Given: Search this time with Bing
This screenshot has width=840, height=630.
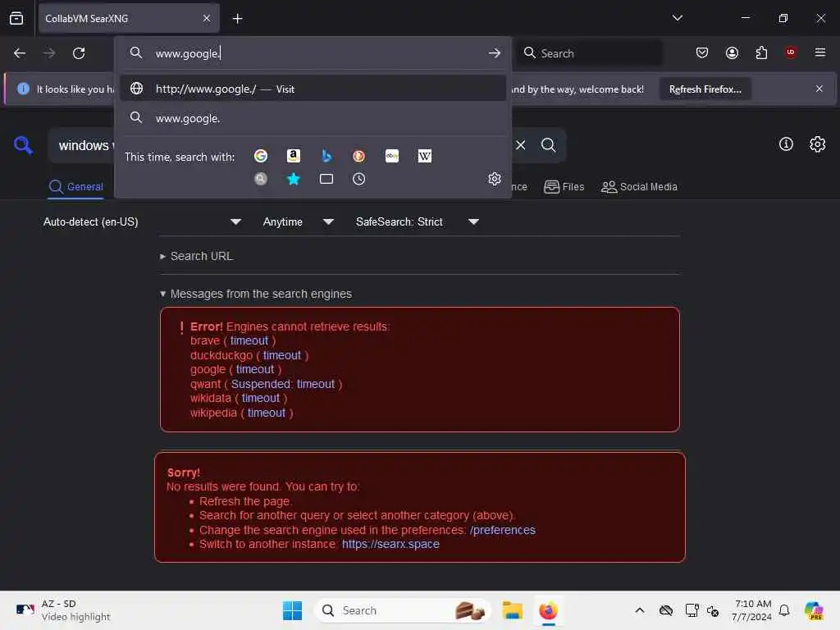Looking at the screenshot, I should coord(326,156).
